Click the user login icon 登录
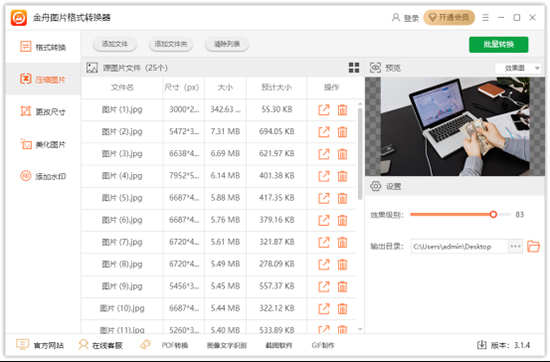This screenshot has width=550, height=362. pyautogui.click(x=405, y=18)
